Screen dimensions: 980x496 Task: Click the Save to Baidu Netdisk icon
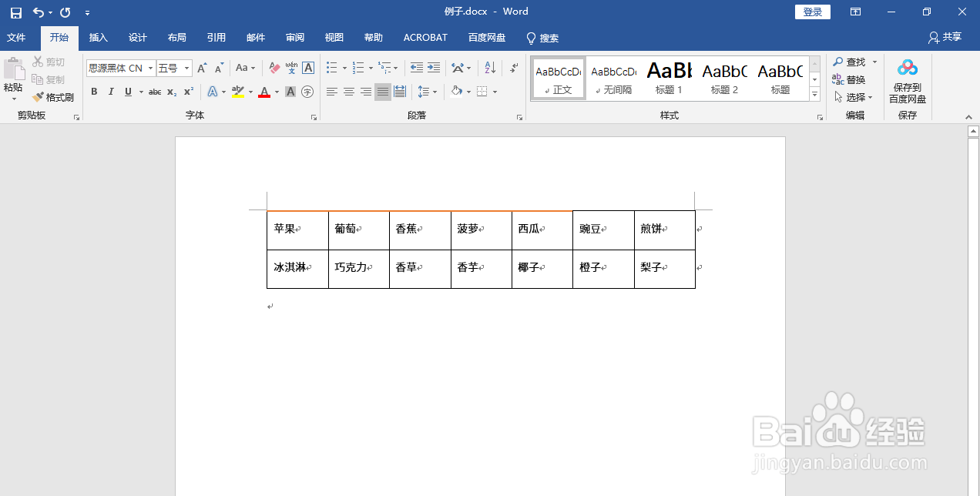point(907,68)
